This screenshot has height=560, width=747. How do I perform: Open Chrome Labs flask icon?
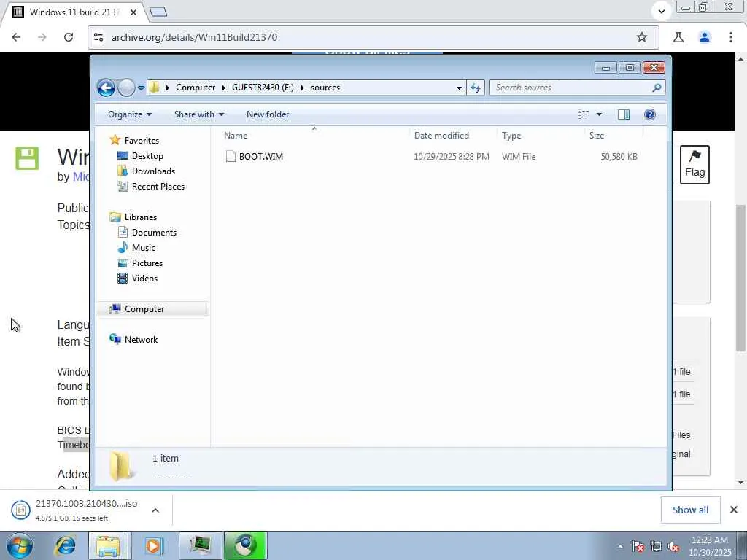(x=678, y=37)
